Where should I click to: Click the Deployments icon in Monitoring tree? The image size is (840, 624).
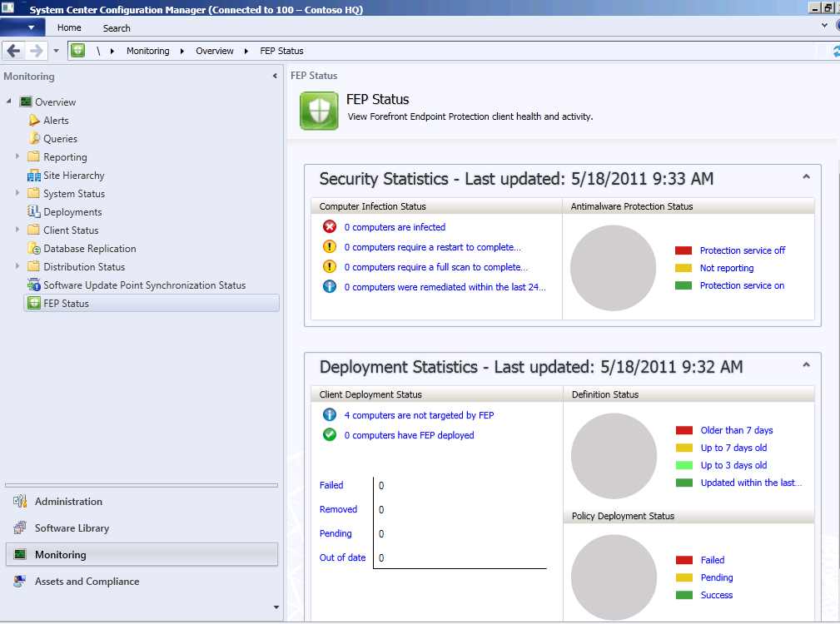pyautogui.click(x=34, y=212)
